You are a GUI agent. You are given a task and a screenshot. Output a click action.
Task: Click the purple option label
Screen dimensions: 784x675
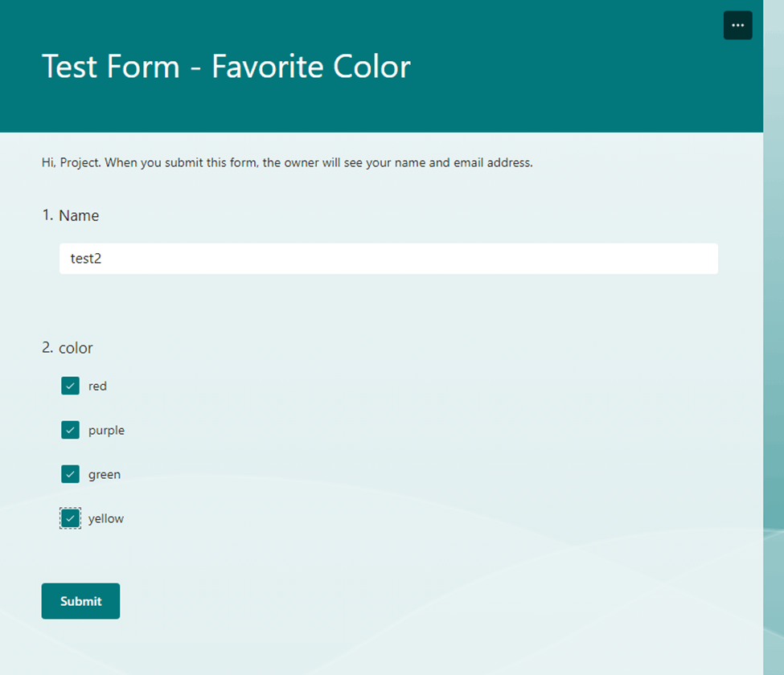[107, 431]
